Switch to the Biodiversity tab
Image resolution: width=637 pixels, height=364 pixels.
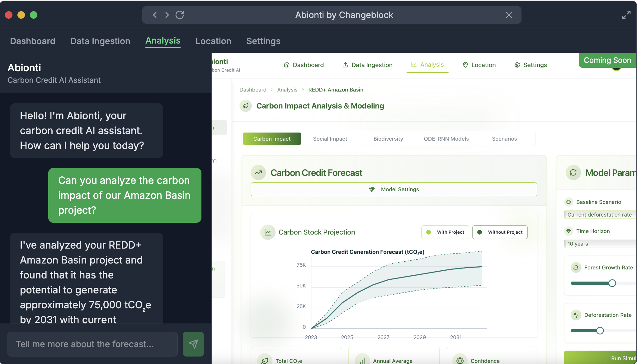[388, 139]
